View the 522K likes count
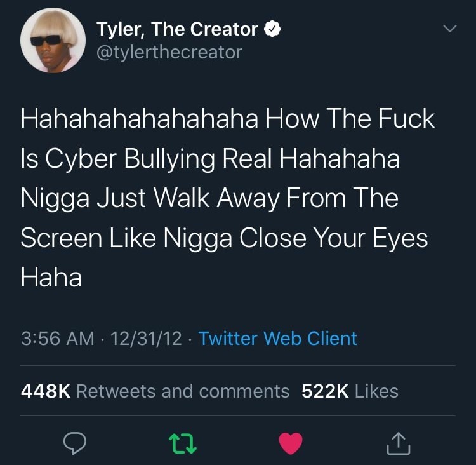Screen dimensions: 476x465 coord(325,391)
